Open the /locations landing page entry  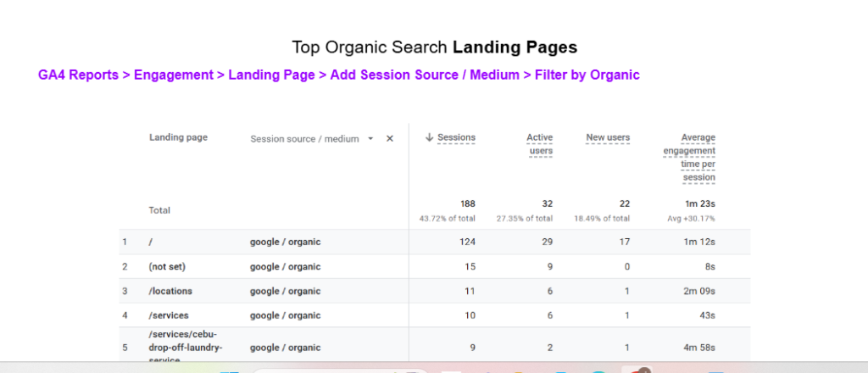pyautogui.click(x=170, y=291)
